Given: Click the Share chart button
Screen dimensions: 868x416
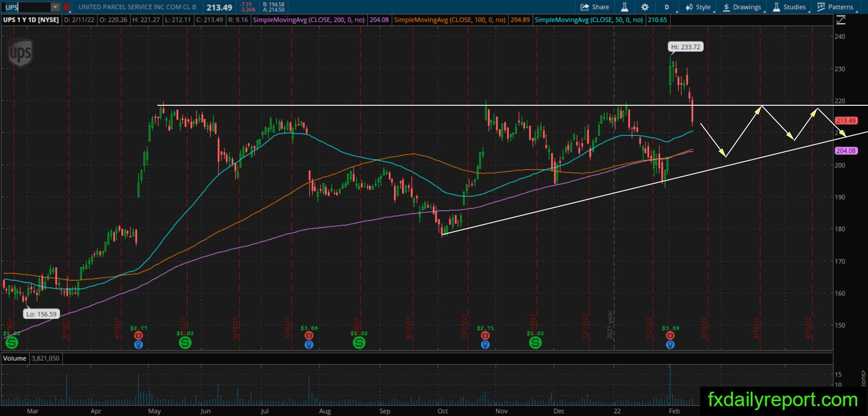Looking at the screenshot, I should point(595,7).
